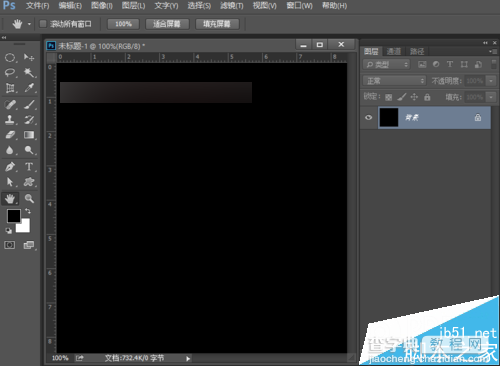
Task: Select the Horizontal Type tool
Action: click(29, 166)
